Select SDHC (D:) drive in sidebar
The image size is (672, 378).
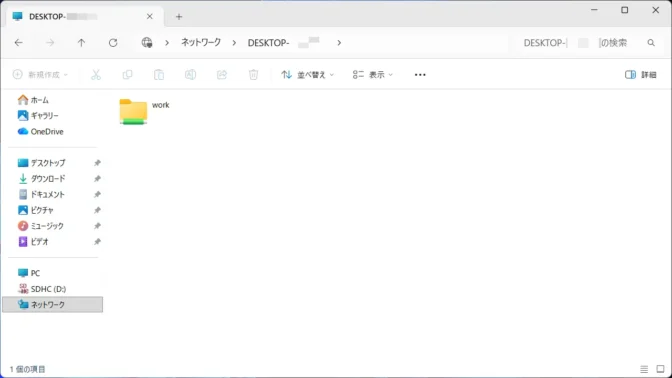point(42,289)
